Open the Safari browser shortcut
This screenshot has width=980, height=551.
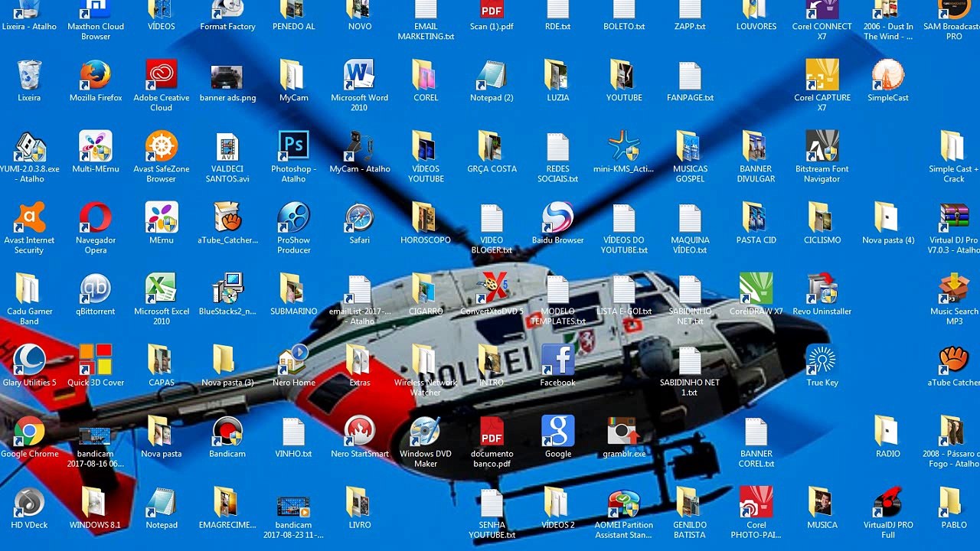[x=359, y=218]
